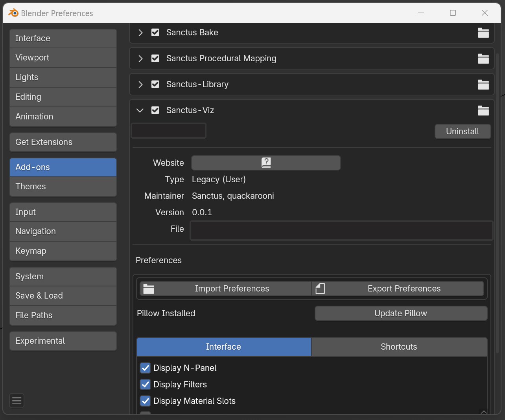Image resolution: width=505 pixels, height=420 pixels.
Task: Expand Sanctus Procedural Mapping details
Action: [x=140, y=59]
